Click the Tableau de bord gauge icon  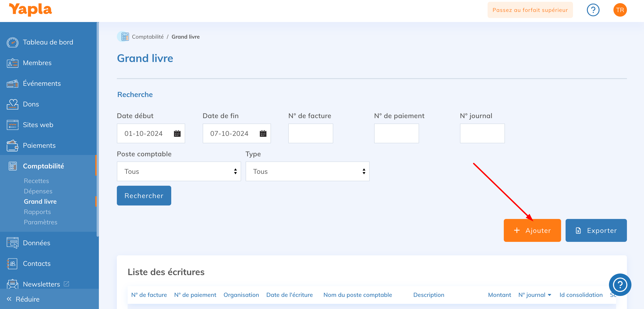coord(13,42)
